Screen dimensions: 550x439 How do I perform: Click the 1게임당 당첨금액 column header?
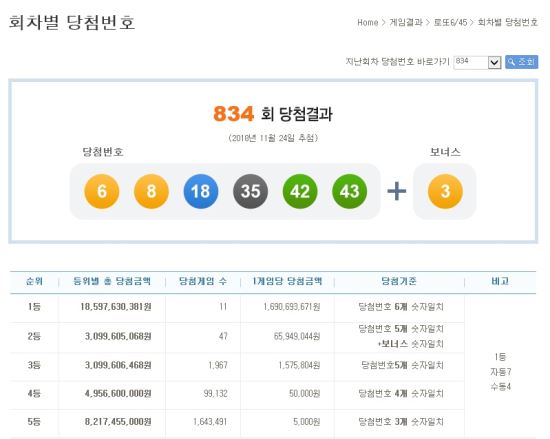[x=287, y=281]
